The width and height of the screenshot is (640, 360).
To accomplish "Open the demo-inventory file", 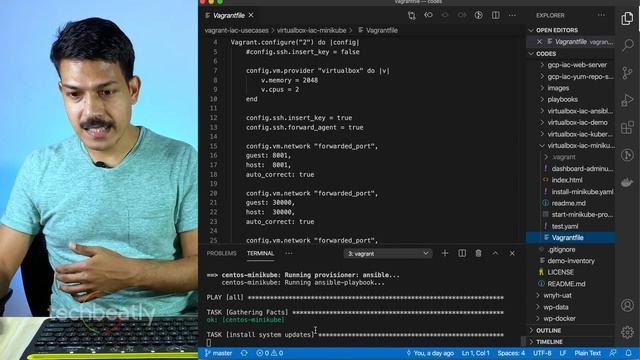I will (x=571, y=261).
